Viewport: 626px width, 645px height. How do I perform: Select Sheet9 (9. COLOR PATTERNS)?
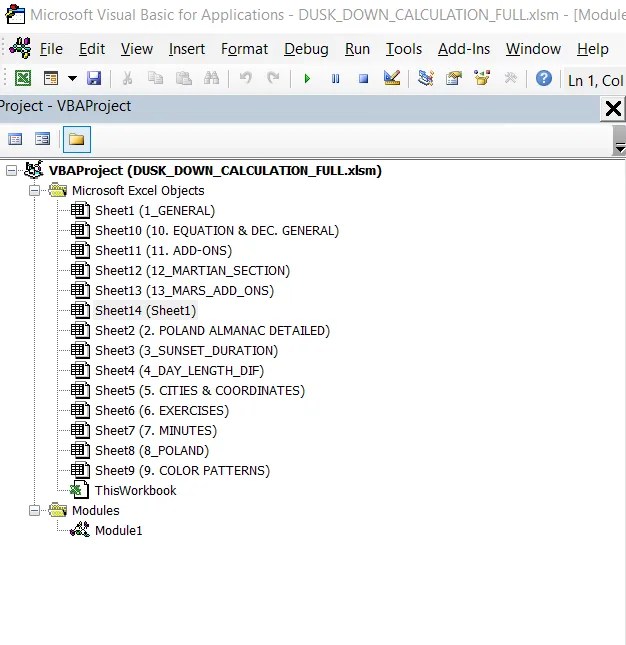[182, 471]
